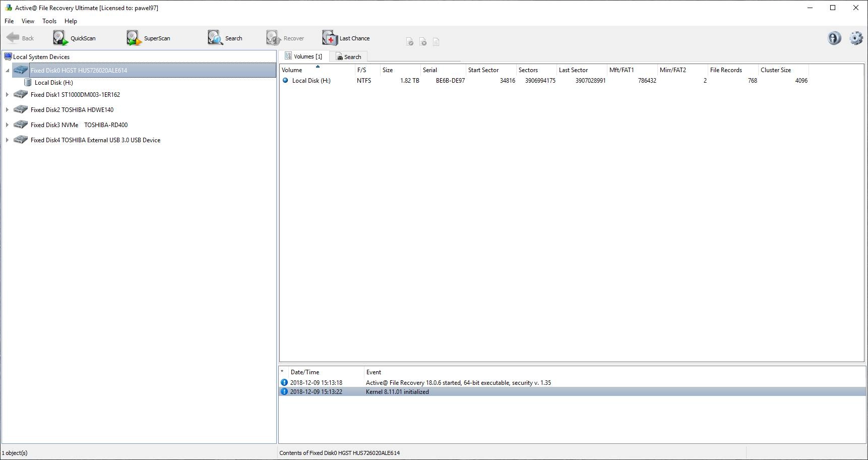Click the Fixed Disk0 HGST drive icon
The image size is (868, 460).
(21, 70)
